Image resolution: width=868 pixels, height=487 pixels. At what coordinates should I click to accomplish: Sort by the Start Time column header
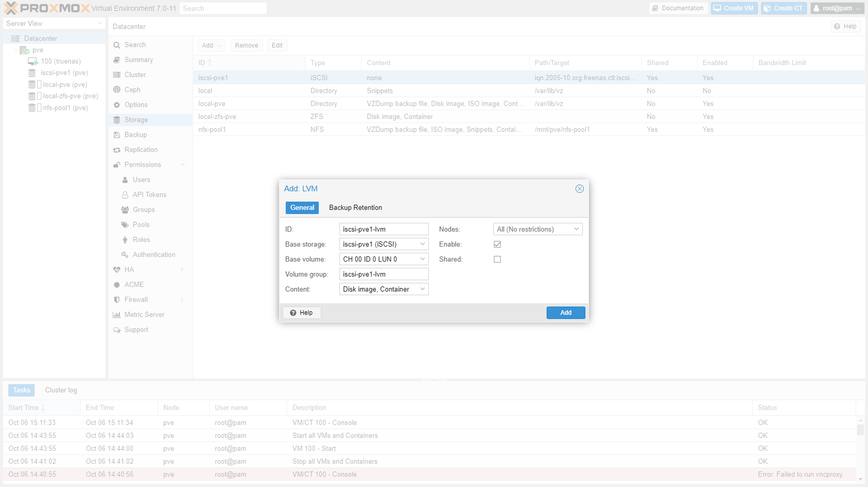click(41, 408)
